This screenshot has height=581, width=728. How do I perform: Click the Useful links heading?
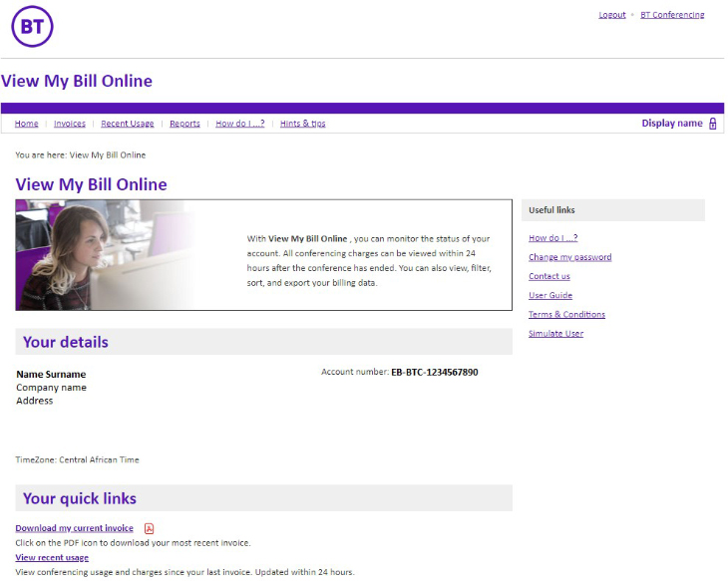point(551,210)
